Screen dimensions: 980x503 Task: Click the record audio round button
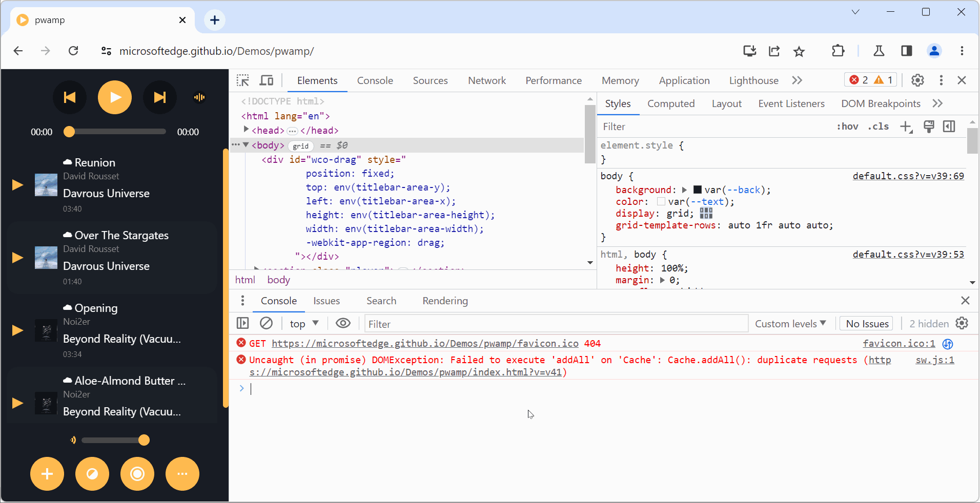pyautogui.click(x=137, y=474)
